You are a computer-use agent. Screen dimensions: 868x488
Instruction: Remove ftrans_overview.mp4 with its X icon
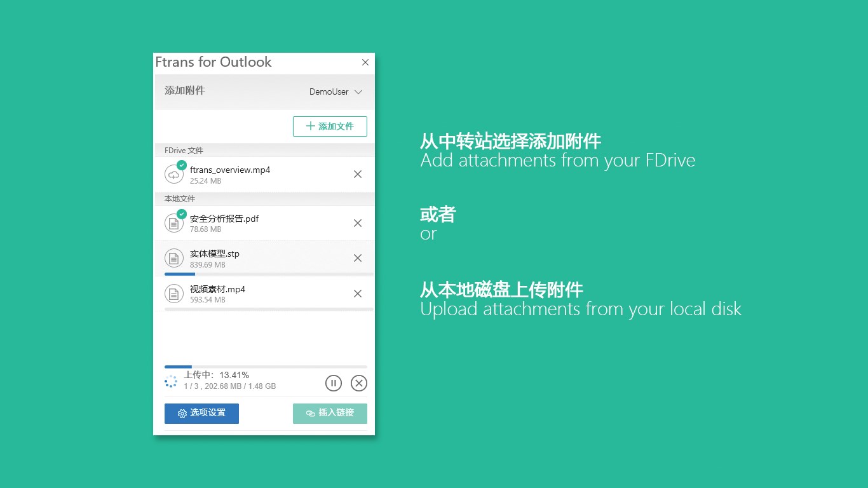tap(358, 174)
